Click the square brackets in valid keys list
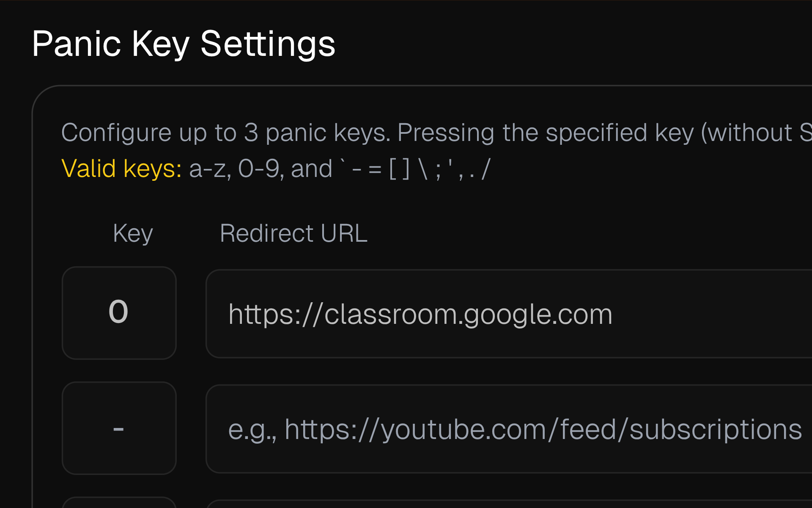 399,168
